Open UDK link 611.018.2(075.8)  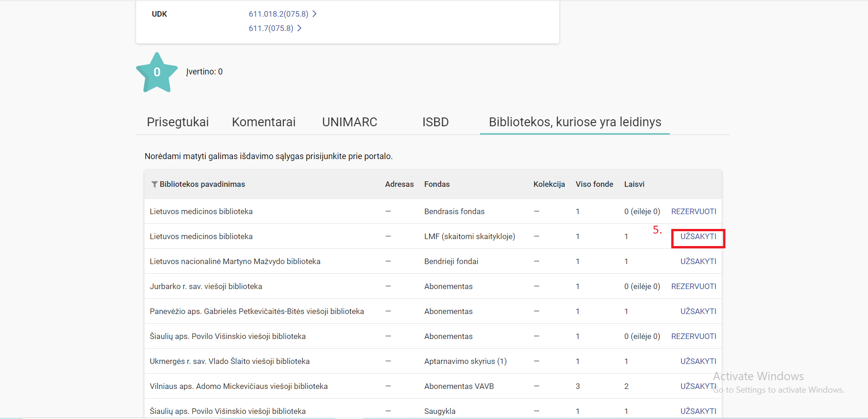278,14
